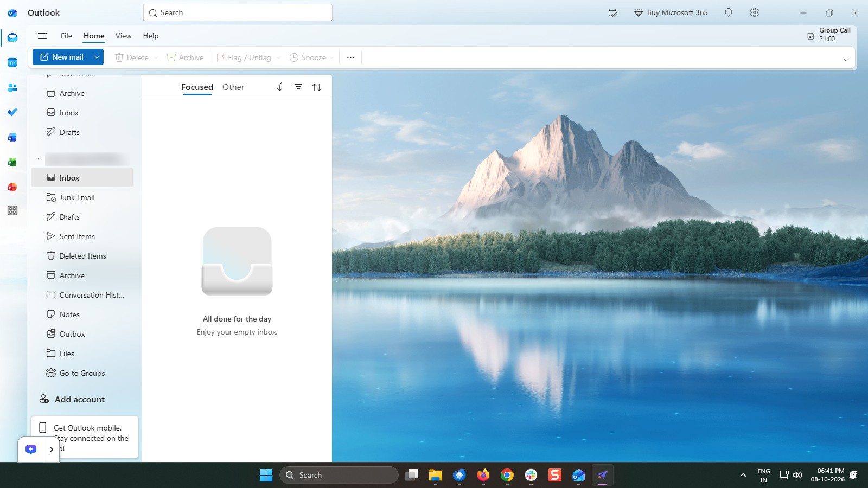This screenshot has height=488, width=868.
Task: Open the Settings gear icon
Action: tap(755, 12)
